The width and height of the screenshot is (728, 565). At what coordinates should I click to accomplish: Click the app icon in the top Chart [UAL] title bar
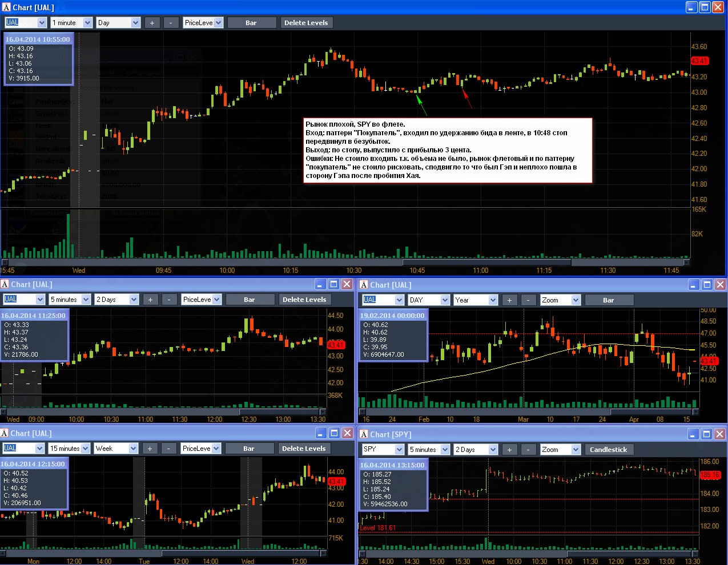pyautogui.click(x=6, y=7)
